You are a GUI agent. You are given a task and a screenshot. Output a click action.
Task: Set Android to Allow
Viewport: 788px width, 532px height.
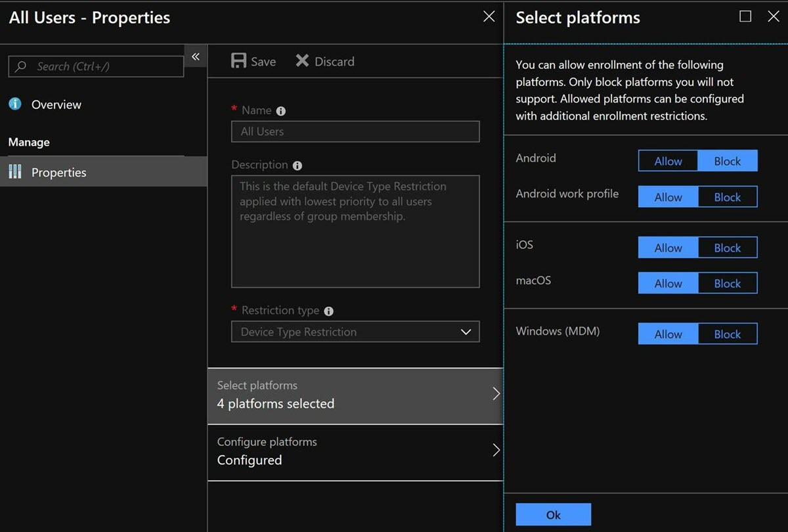[668, 161]
